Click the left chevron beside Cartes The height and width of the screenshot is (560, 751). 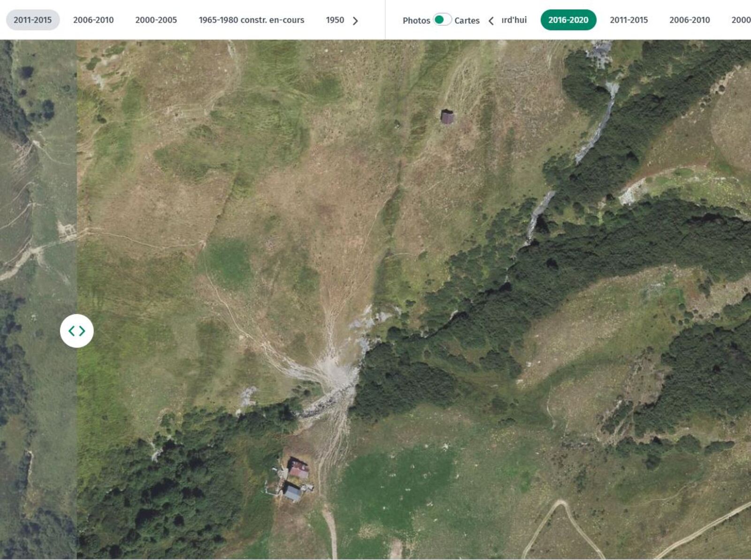click(491, 21)
